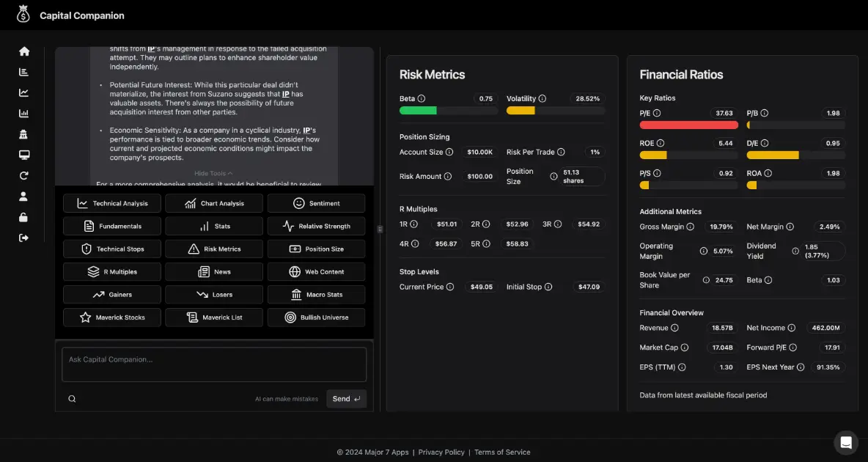Click the search magnifier below the chat input

(x=72, y=399)
